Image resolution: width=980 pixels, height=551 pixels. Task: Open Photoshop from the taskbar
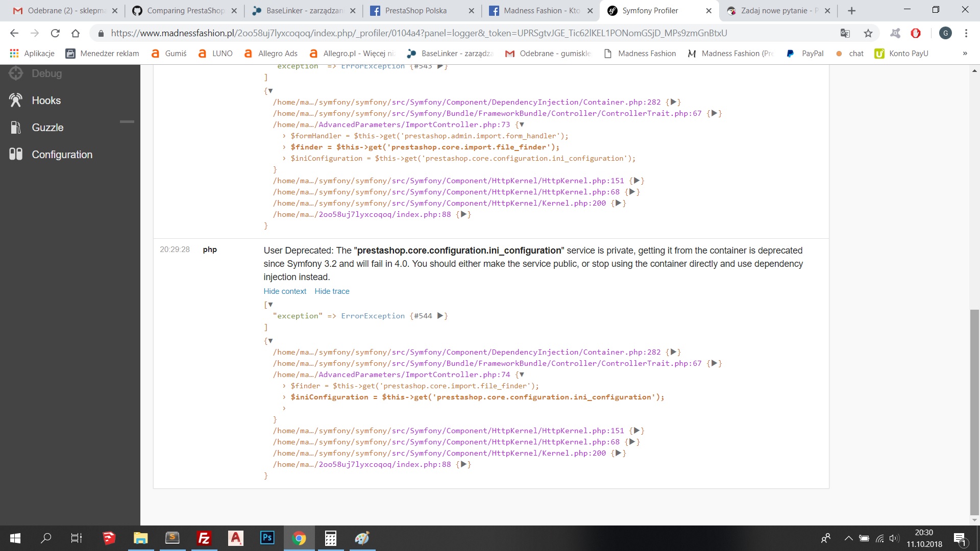click(x=267, y=538)
